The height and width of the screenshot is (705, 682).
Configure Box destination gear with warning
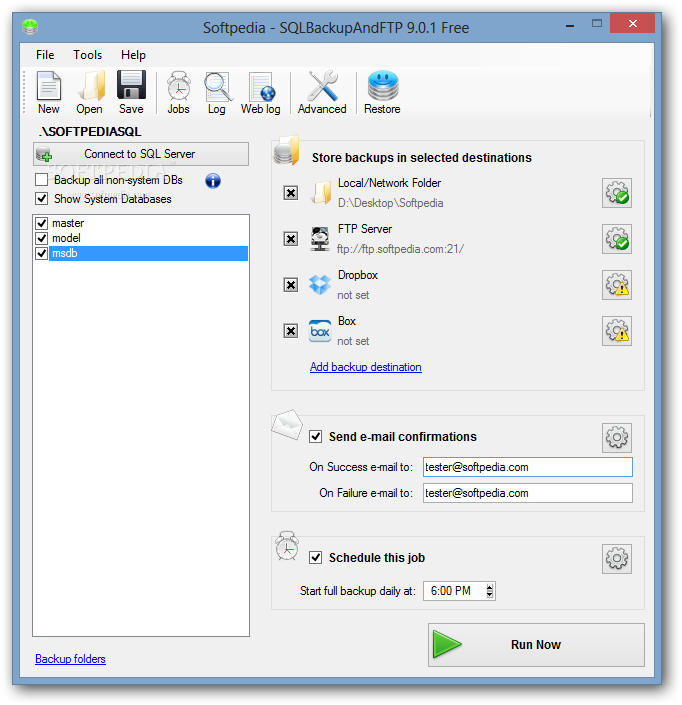617,331
